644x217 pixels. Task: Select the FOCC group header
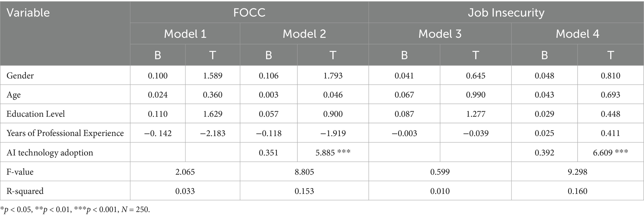249,13
